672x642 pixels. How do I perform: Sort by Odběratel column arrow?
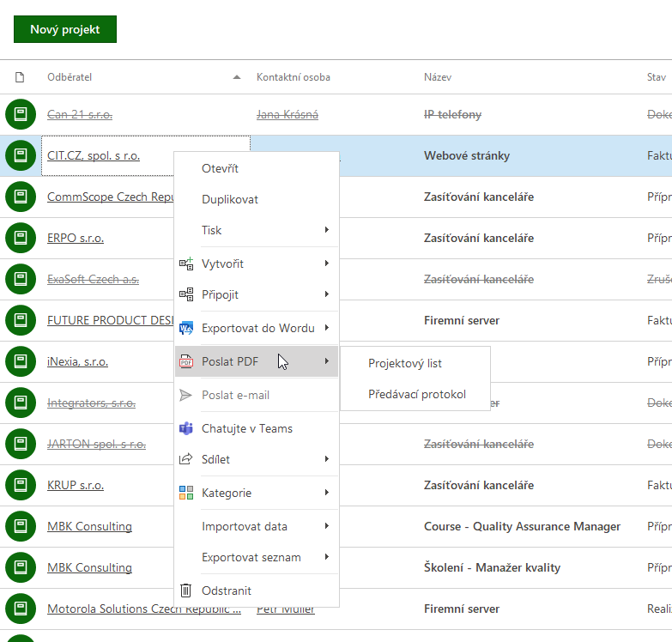point(237,77)
